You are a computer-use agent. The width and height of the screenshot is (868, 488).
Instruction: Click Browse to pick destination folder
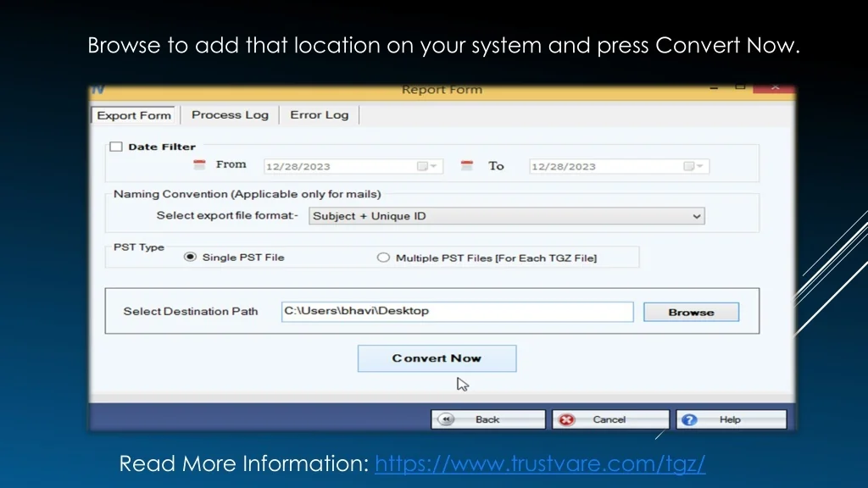click(x=691, y=312)
